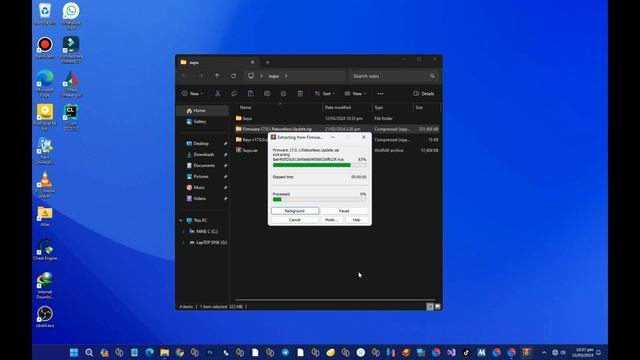The image size is (640, 360).
Task: Sort by Name column header
Action: [x=246, y=107]
